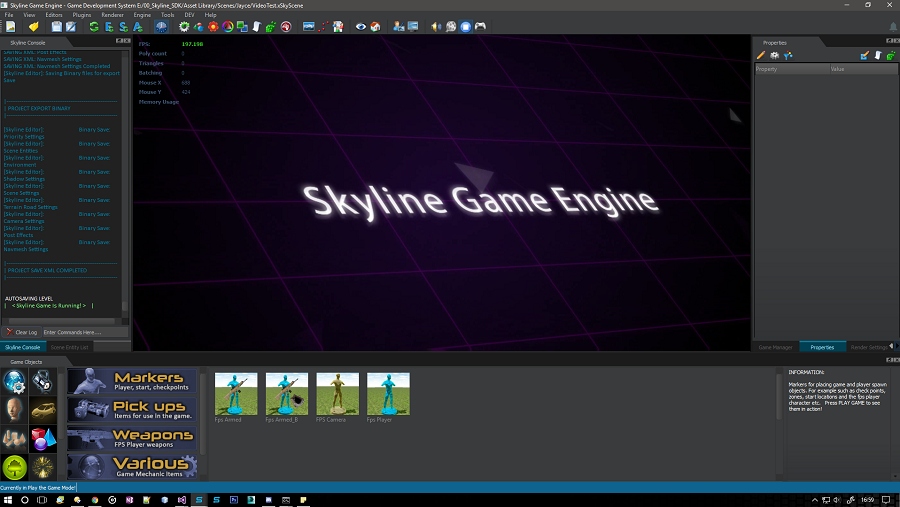Click the spotlight lights category icon
The height and width of the screenshot is (507, 900).
click(43, 381)
